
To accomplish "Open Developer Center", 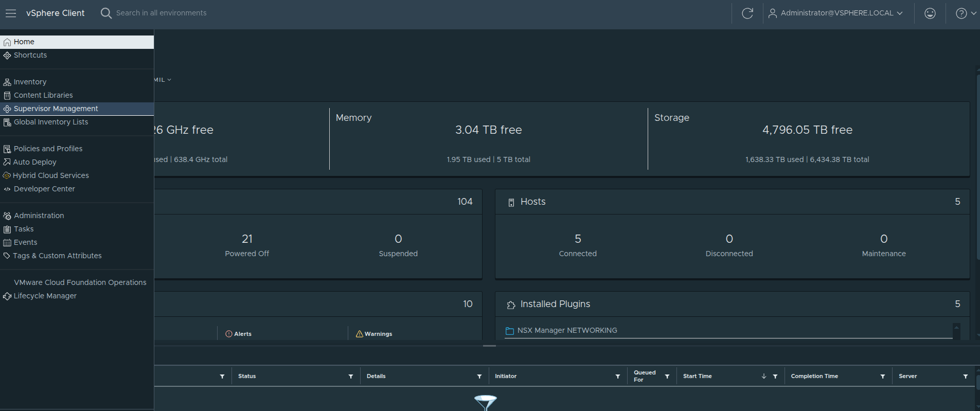I will pos(77,189).
